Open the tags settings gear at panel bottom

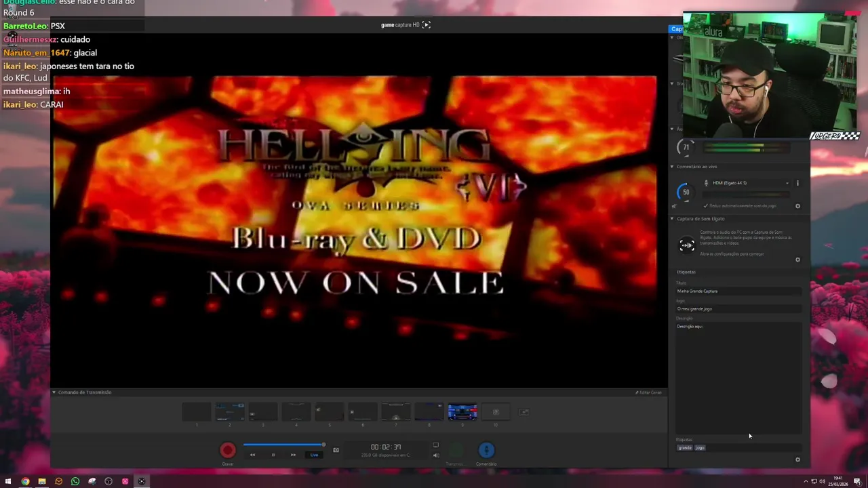tap(797, 460)
